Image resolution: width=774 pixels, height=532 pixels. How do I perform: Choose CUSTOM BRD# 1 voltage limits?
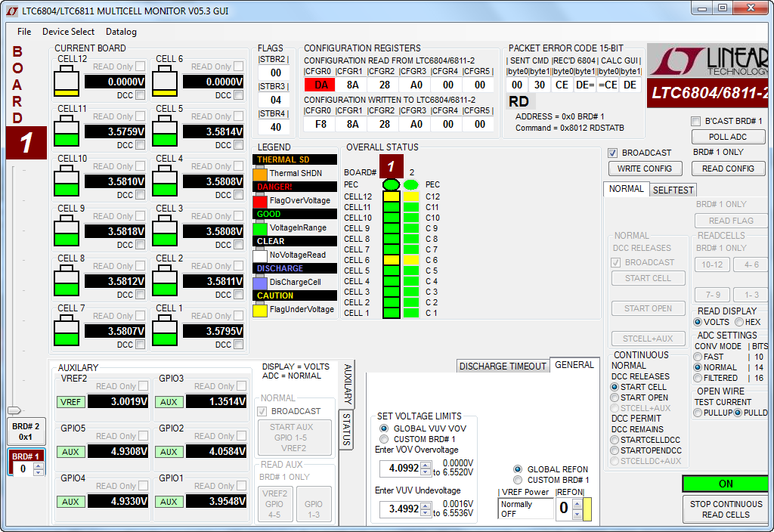point(384,439)
